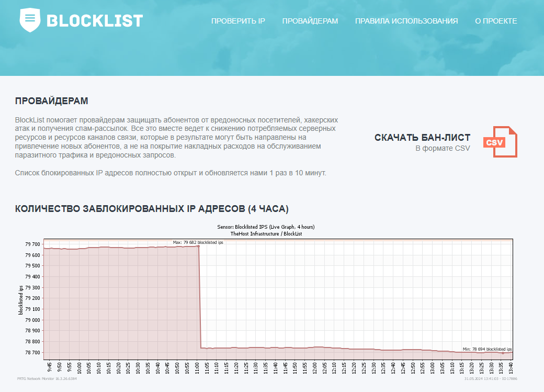Viewport: 544px width, 392px height.
Task: Click the 'Max: 79 682 blocklisted ips' label
Action: (x=198, y=242)
